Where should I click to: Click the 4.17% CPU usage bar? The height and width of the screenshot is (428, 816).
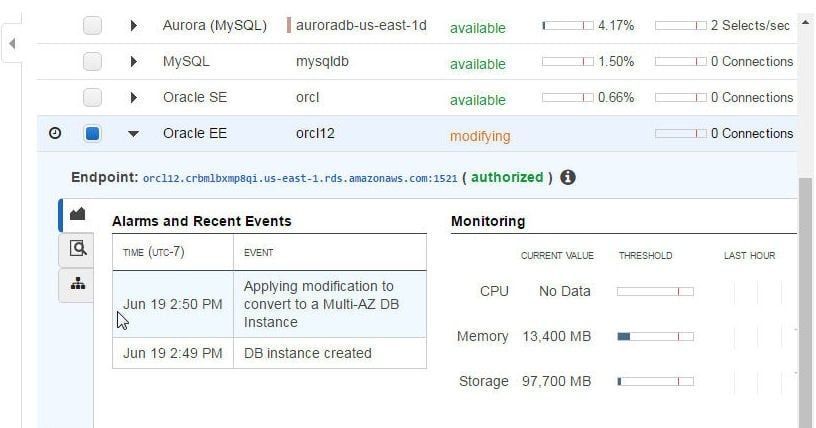tap(568, 26)
